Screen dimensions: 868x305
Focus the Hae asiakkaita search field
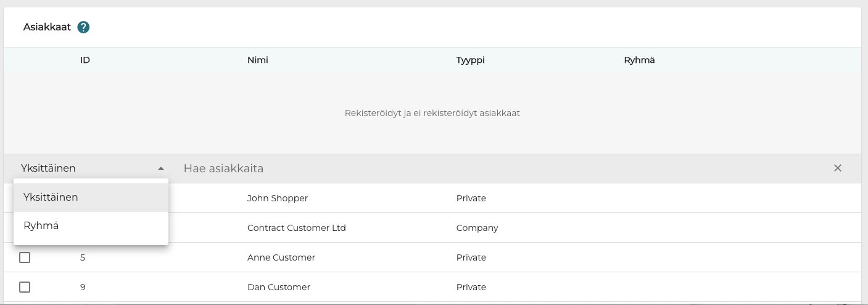click(494, 169)
